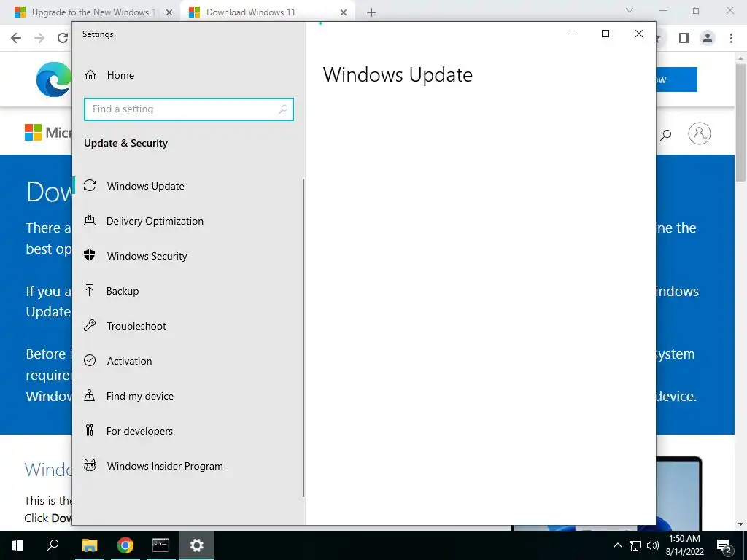The height and width of the screenshot is (560, 747).
Task: Switch to Chrome on the taskbar
Action: (x=125, y=545)
